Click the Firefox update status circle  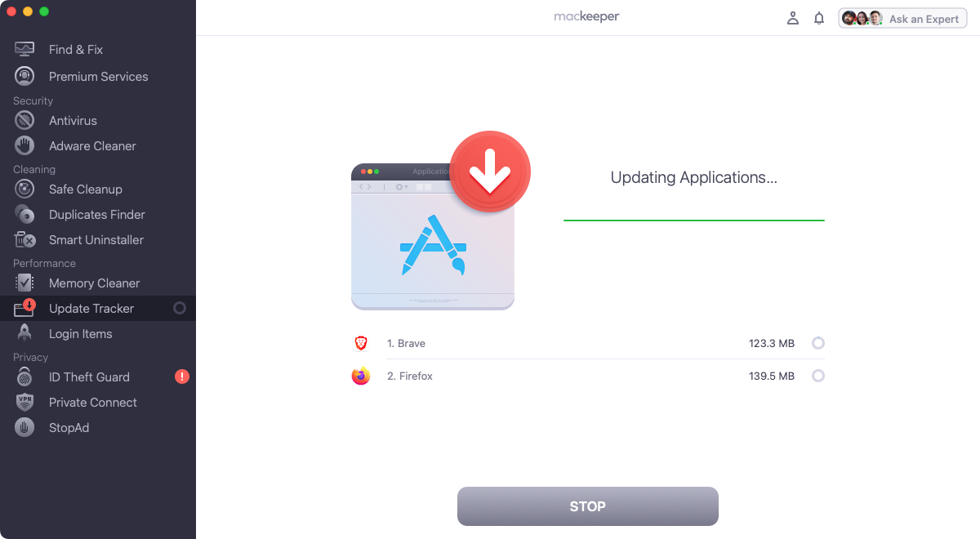tap(818, 376)
